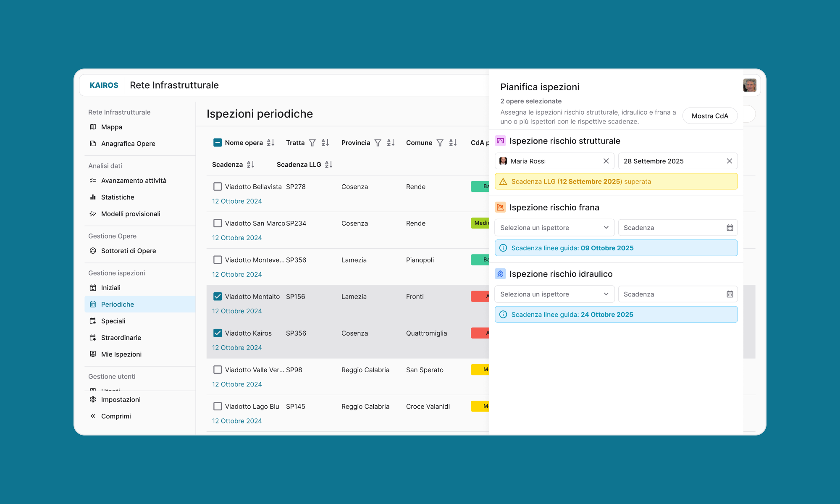840x504 pixels.
Task: Open calendar for rischio idraulico Scadenza
Action: 730,294
